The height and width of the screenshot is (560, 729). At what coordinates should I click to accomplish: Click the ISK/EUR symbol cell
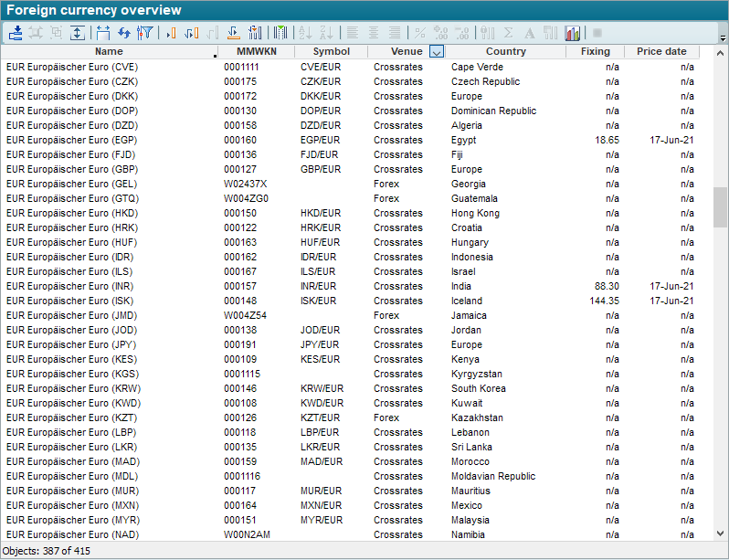point(320,301)
